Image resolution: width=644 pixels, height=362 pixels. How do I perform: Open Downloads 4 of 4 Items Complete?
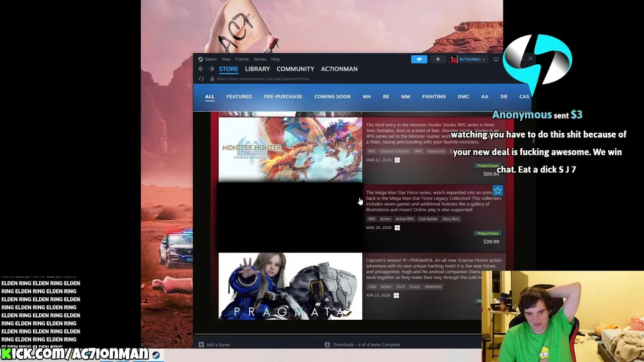click(x=366, y=345)
